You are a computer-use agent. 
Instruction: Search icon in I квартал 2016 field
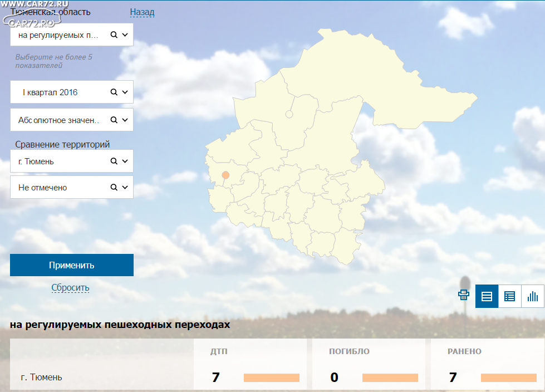click(x=114, y=92)
